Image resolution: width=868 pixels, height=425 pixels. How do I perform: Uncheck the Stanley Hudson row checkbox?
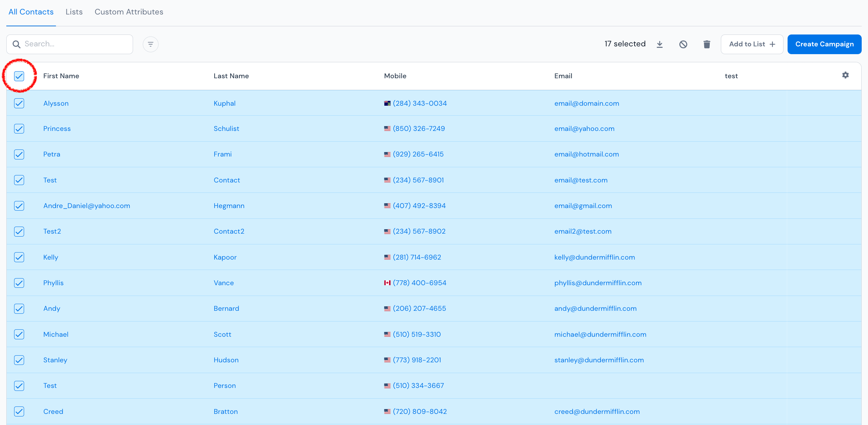click(19, 360)
